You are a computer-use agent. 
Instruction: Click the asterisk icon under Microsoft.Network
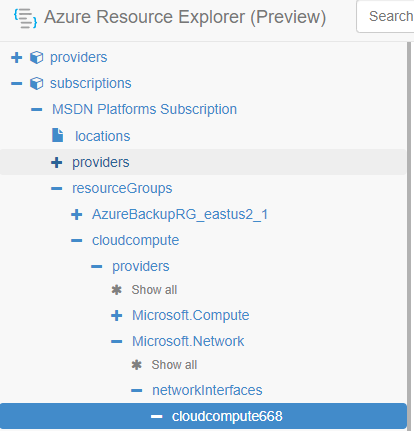pos(137,365)
